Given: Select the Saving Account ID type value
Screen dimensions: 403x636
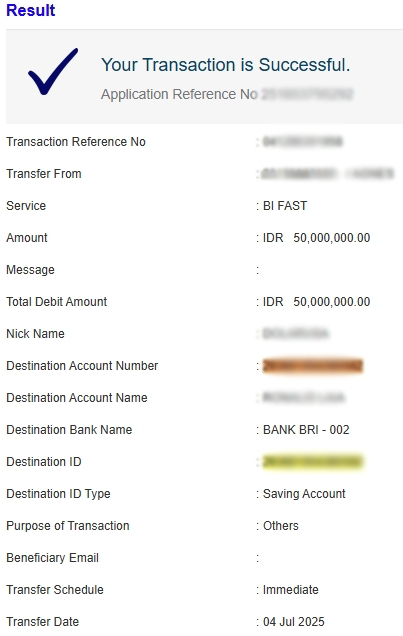Looking at the screenshot, I should pos(304,494).
